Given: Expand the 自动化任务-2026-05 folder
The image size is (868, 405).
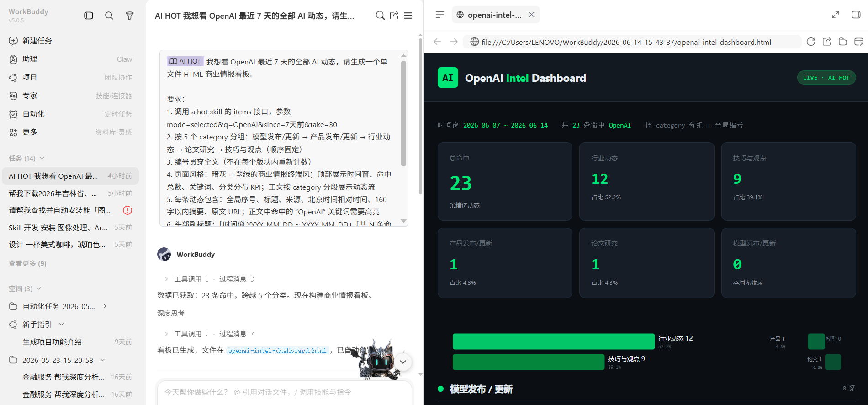Looking at the screenshot, I should click(105, 306).
